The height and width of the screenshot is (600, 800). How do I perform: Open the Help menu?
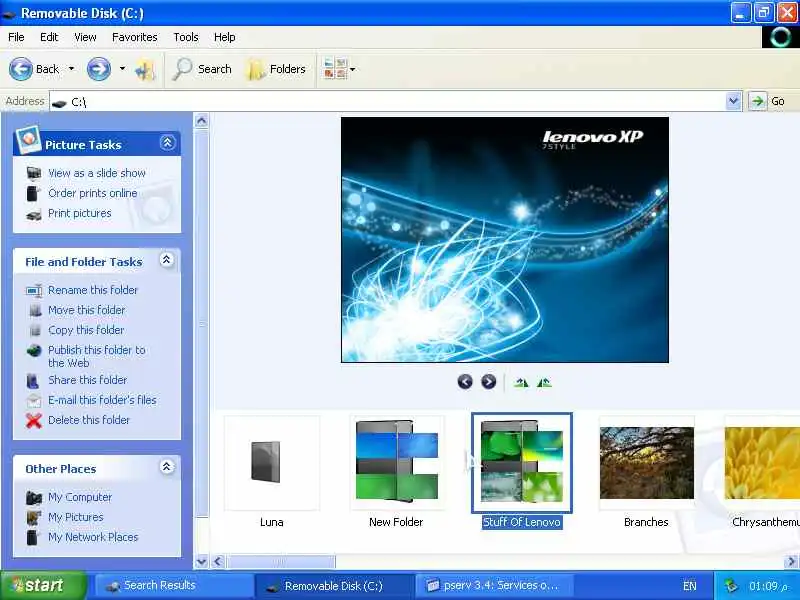pyautogui.click(x=224, y=37)
